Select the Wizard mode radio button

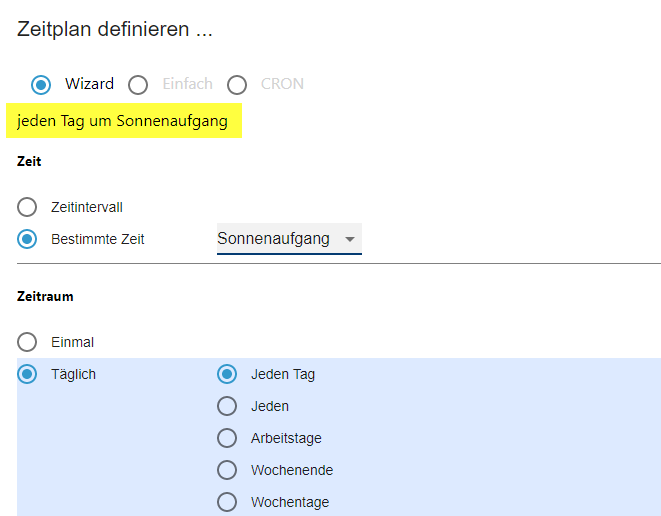pos(41,85)
